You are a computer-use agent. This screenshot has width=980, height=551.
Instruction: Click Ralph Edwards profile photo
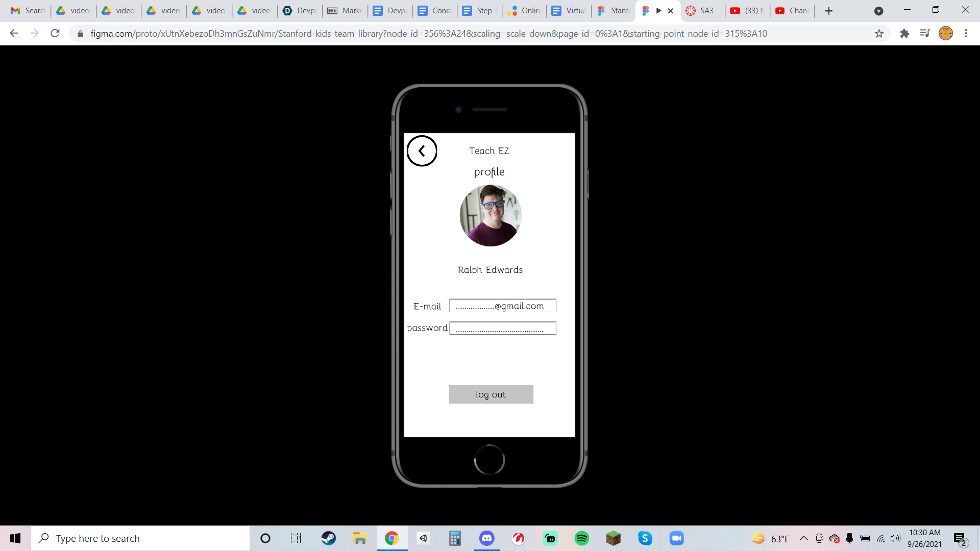490,215
